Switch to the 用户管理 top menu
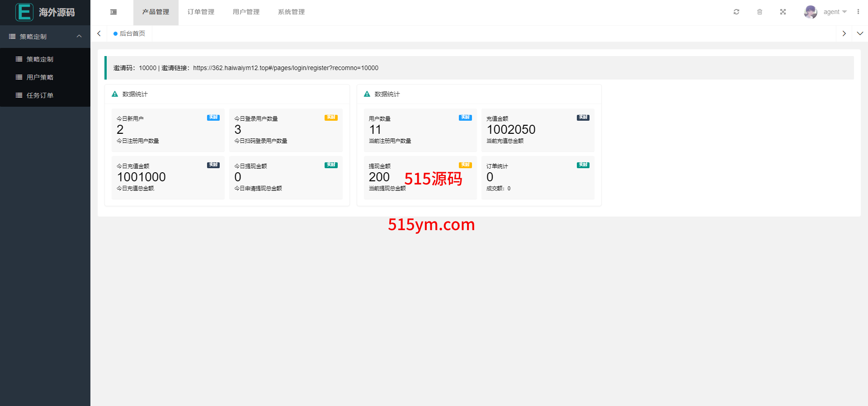868x406 pixels. tap(246, 12)
